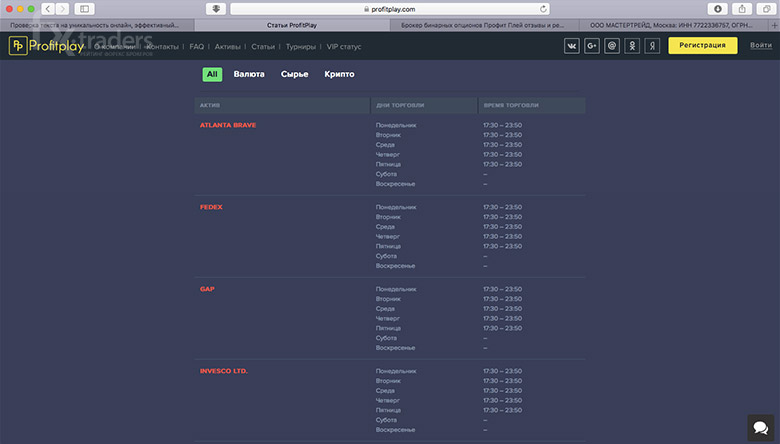The image size is (780, 444).
Task: Open the live chat bubble icon
Action: 761,428
